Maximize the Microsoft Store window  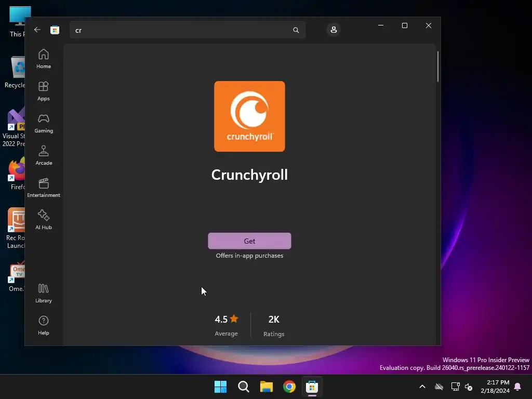(x=404, y=25)
